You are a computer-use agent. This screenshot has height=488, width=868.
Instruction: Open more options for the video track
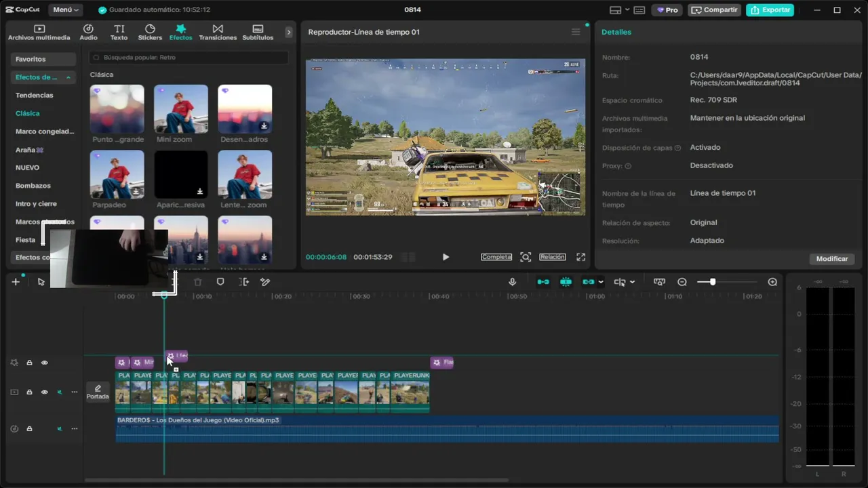click(75, 392)
